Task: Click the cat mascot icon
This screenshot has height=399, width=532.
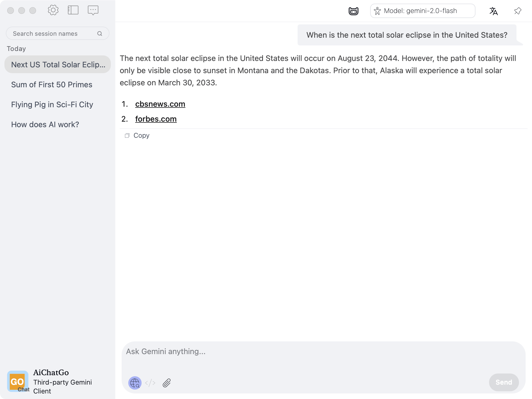Action: pos(353,11)
